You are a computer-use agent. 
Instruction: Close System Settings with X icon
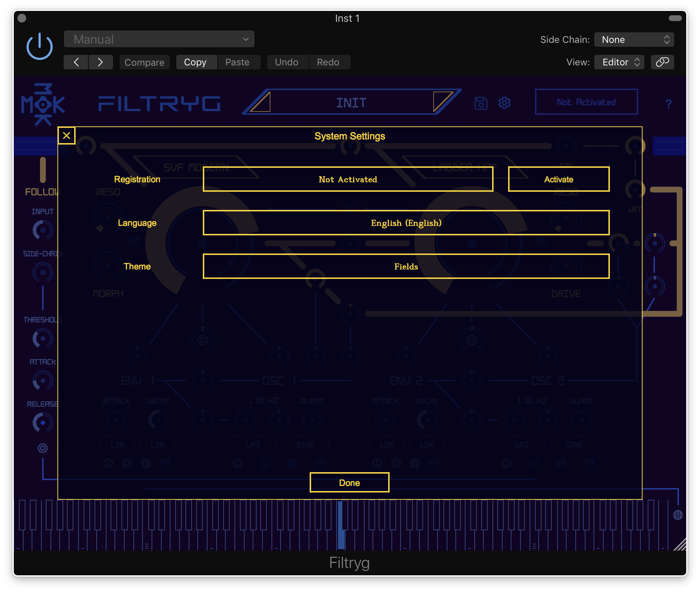click(67, 136)
